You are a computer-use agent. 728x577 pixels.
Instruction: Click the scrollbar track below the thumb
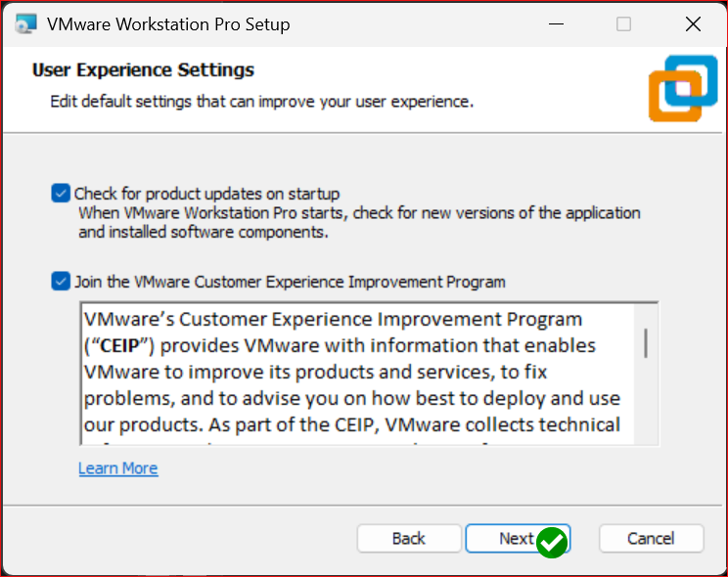(646, 402)
